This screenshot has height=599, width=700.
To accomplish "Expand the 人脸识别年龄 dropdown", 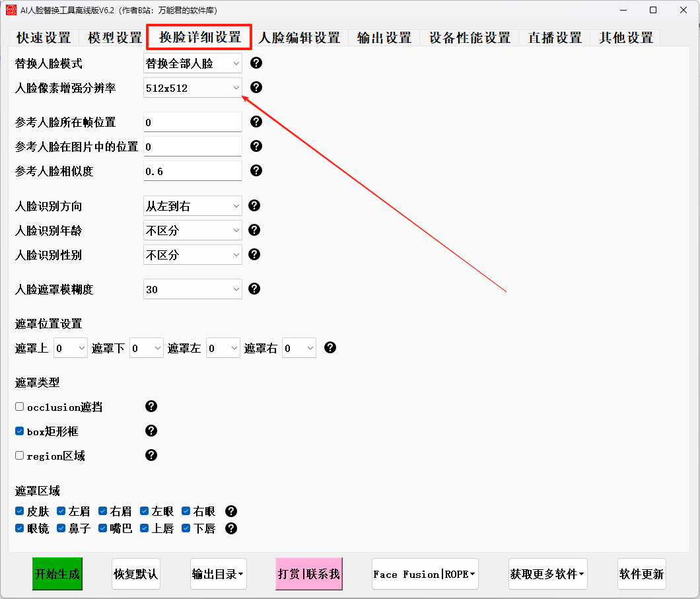I will coord(193,230).
